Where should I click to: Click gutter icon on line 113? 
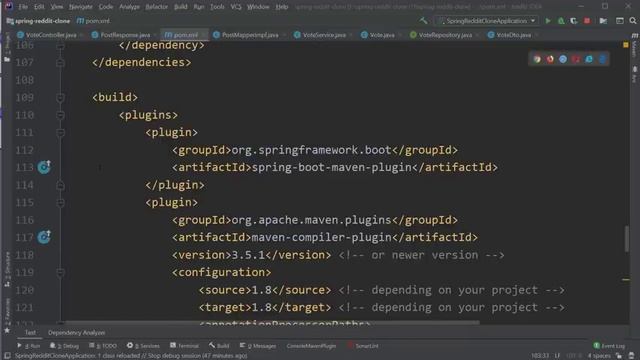pos(44,167)
